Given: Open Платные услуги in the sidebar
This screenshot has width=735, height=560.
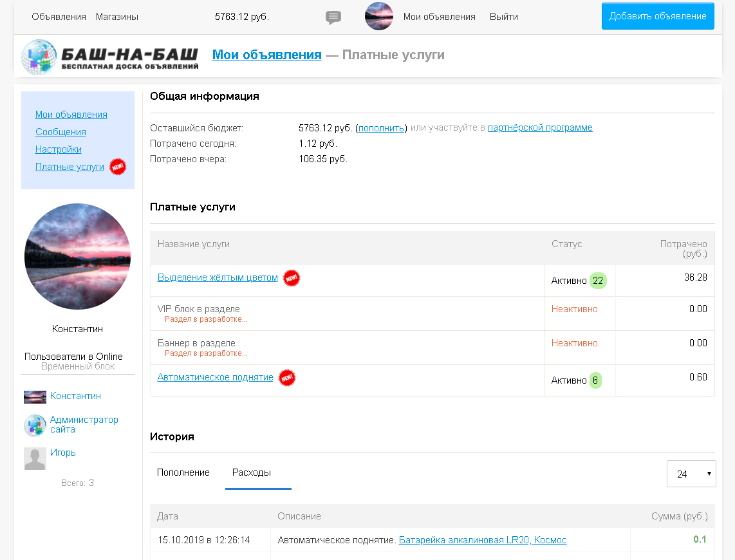Looking at the screenshot, I should (x=70, y=166).
